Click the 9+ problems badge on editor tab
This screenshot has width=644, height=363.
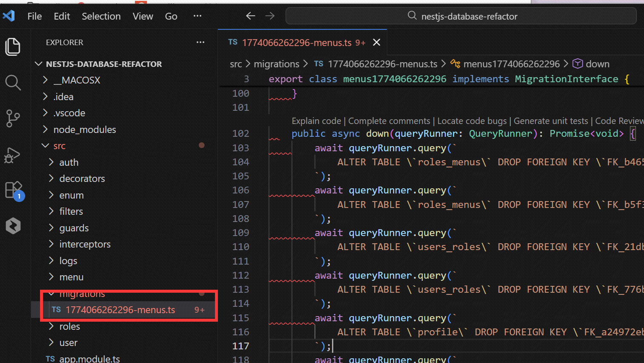coord(361,43)
